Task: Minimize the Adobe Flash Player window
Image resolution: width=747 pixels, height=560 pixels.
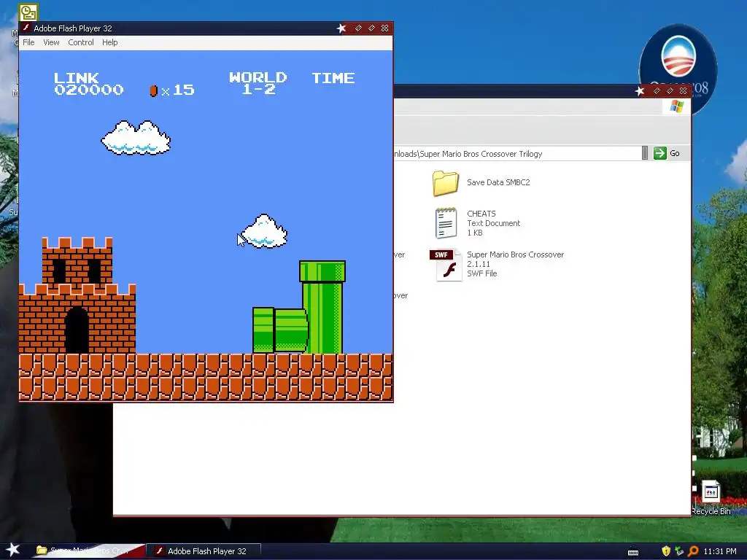Action: click(x=358, y=28)
